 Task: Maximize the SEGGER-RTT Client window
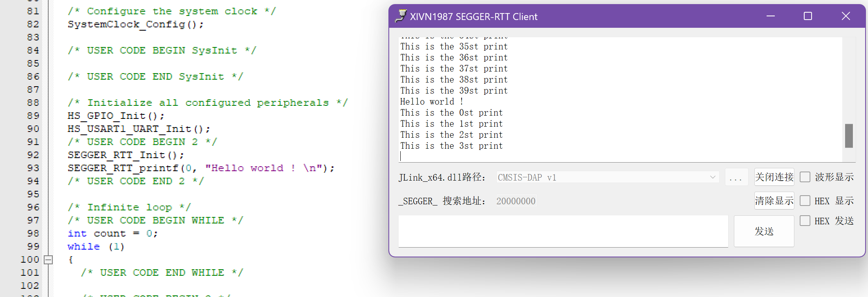coord(808,16)
